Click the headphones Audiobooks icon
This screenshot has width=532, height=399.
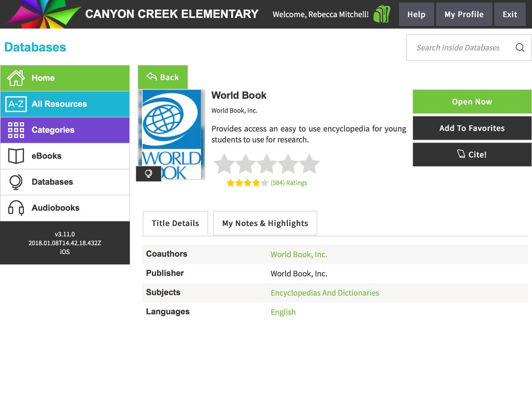pyautogui.click(x=16, y=208)
